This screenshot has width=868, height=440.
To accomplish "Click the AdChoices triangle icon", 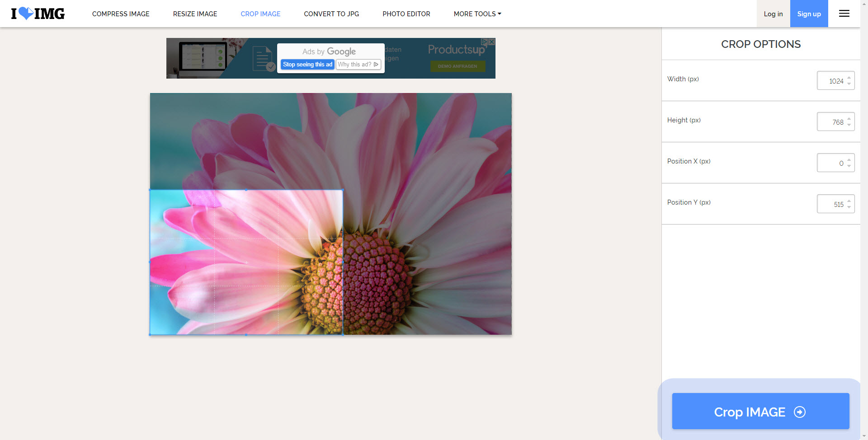I will click(484, 42).
